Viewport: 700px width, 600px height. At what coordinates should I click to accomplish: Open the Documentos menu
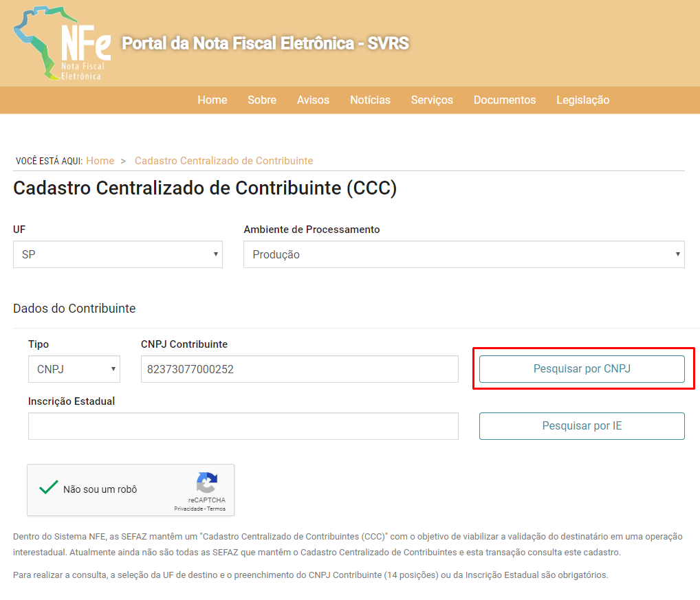click(505, 100)
